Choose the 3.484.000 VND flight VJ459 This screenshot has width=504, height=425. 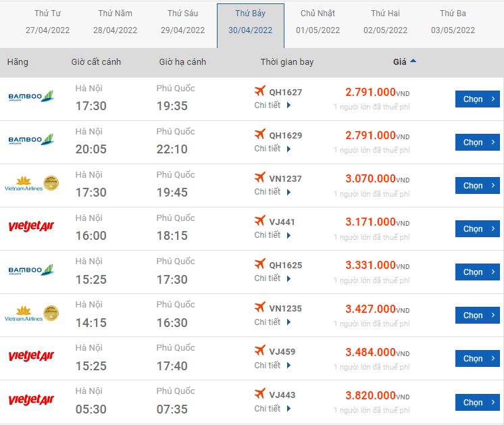[478, 359]
